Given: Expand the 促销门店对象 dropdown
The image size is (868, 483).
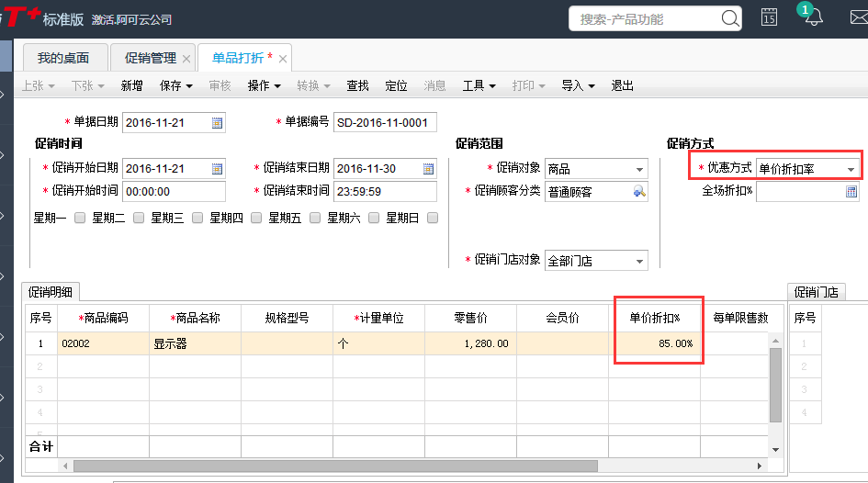Looking at the screenshot, I should click(639, 261).
